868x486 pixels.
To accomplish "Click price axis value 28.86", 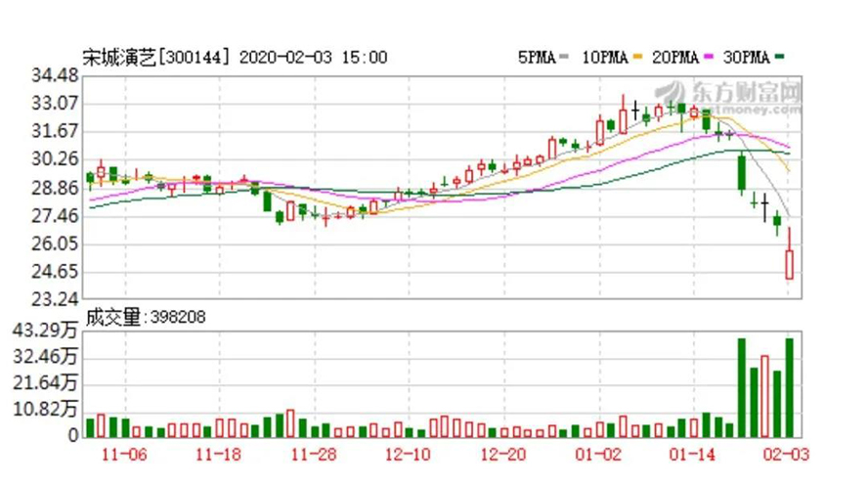I will [x=56, y=188].
